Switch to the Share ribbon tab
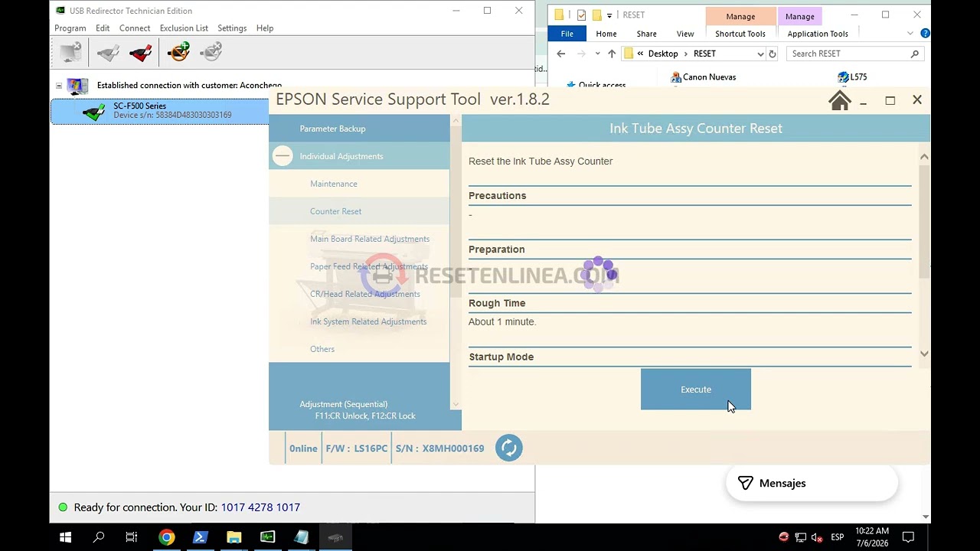 pos(647,34)
